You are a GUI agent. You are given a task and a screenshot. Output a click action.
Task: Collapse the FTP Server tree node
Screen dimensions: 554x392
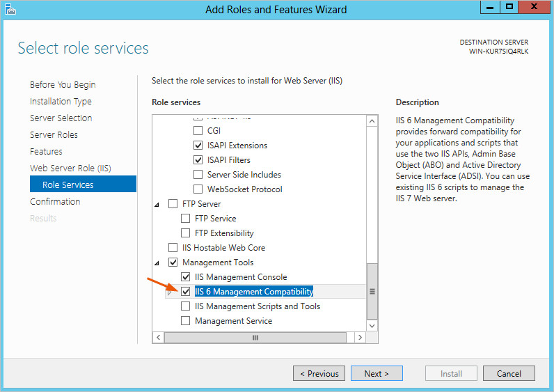coord(157,205)
